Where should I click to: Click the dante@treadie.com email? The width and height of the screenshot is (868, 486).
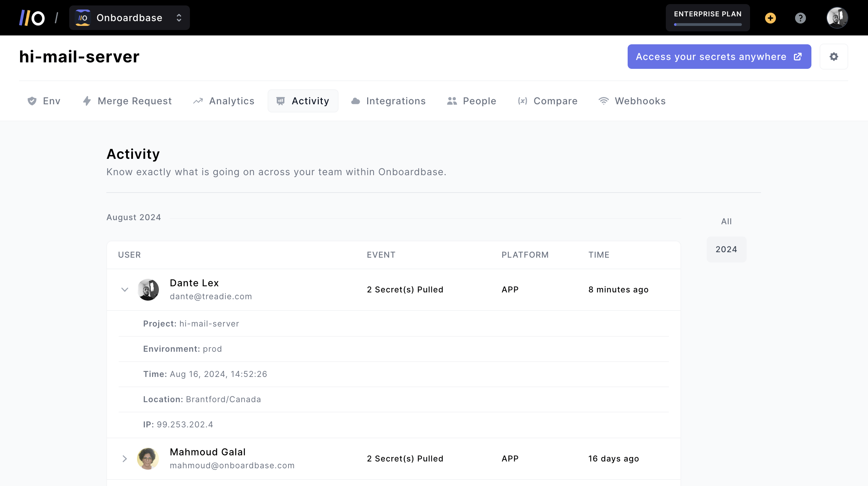[211, 297]
